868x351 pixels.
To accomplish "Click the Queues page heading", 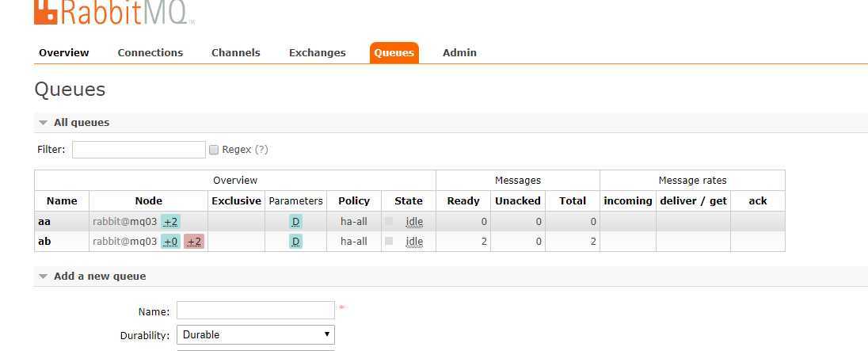I will pyautogui.click(x=70, y=89).
